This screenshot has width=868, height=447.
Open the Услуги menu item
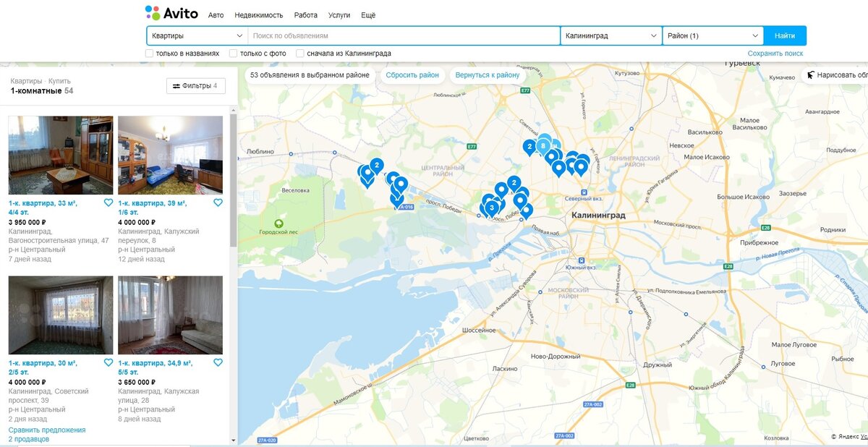[339, 15]
